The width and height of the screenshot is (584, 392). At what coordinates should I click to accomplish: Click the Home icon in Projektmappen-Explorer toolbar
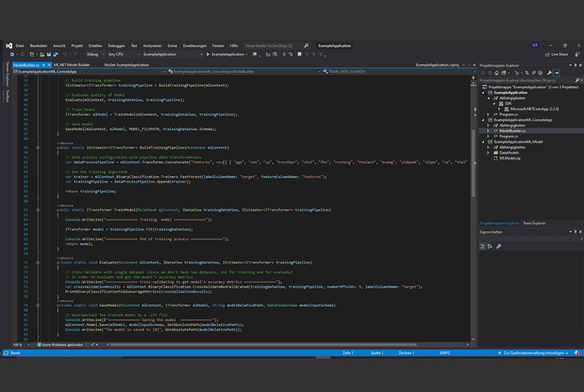tap(495, 72)
